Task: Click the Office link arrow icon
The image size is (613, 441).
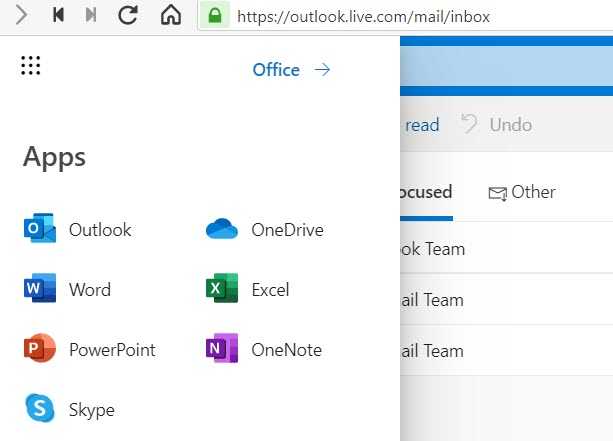Action: coord(323,70)
